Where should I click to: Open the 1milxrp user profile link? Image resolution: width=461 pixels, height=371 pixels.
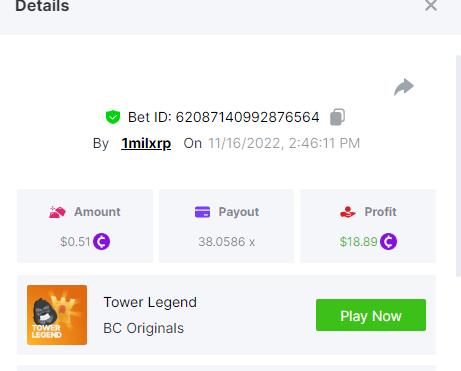pyautogui.click(x=146, y=143)
